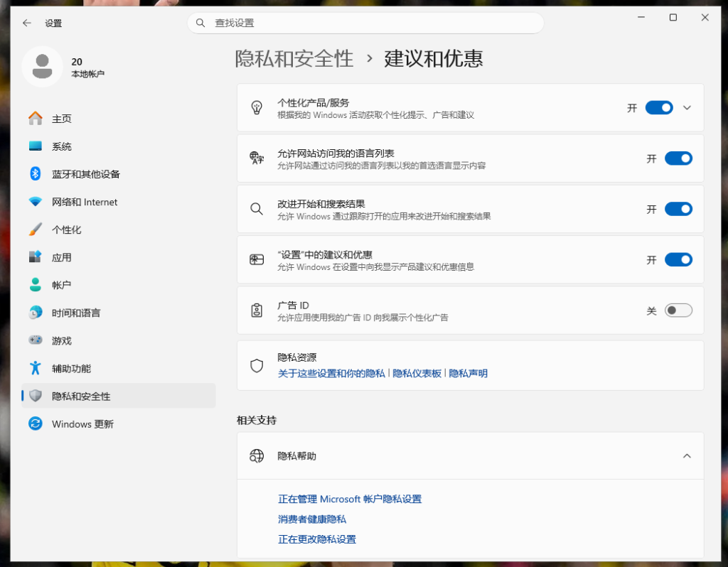This screenshot has width=728, height=567.
Task: Select 网络和 Internet
Action: click(x=119, y=202)
